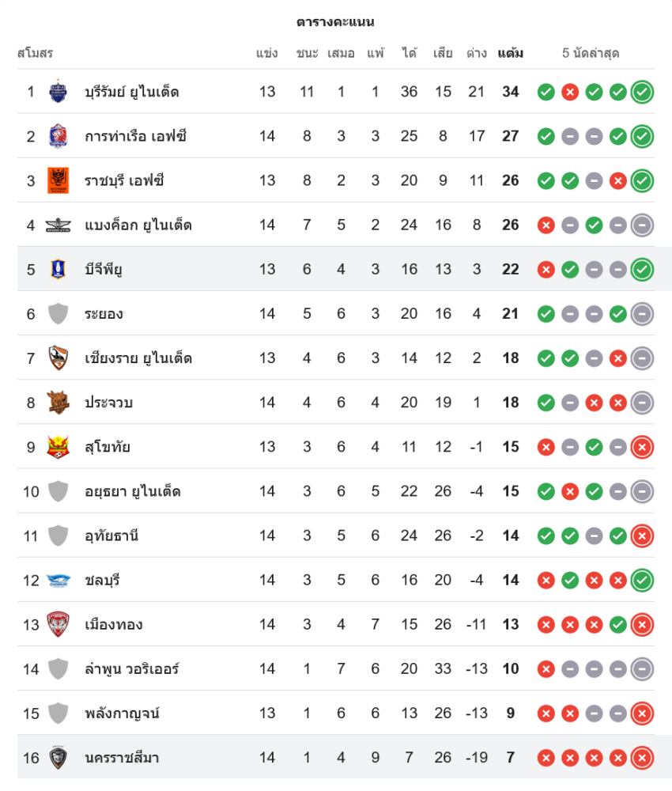This screenshot has height=791, width=672.
Task: Click the Buriram United club logo
Action: tap(58, 92)
